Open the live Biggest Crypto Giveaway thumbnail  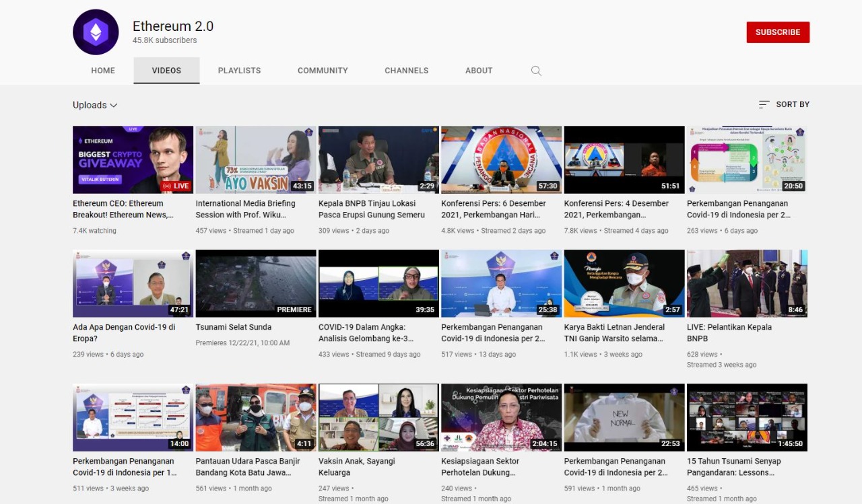(x=133, y=159)
